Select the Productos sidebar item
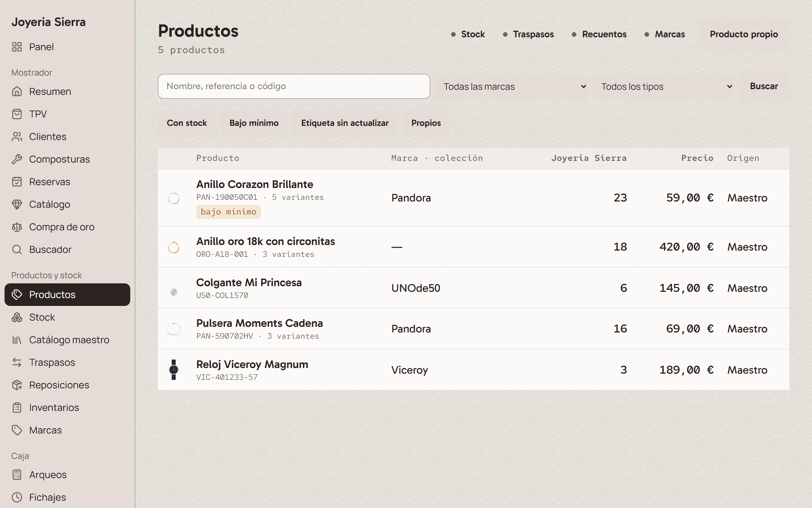812x508 pixels. point(67,295)
